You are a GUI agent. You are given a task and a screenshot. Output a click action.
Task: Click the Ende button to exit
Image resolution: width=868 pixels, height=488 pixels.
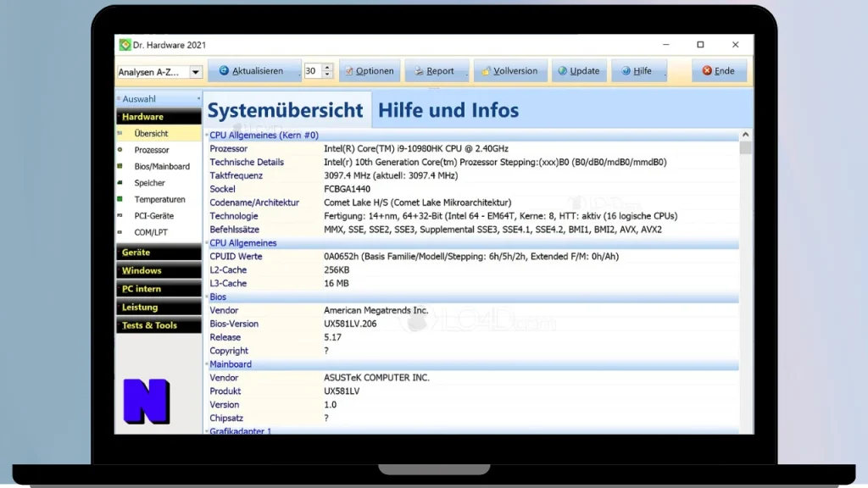pos(719,71)
